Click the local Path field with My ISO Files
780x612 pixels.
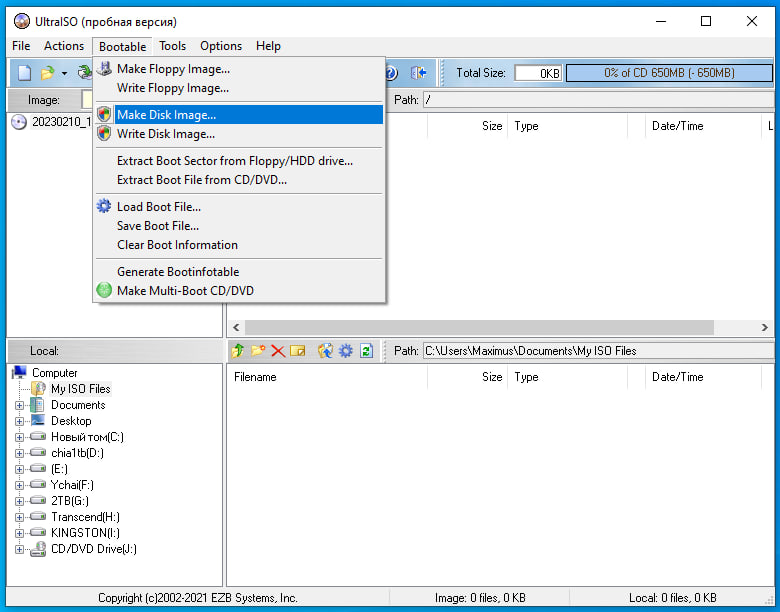(598, 351)
